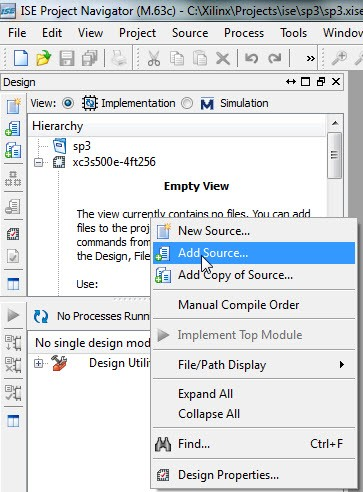Click the refresh icon beside No Processes Running

(x=41, y=316)
